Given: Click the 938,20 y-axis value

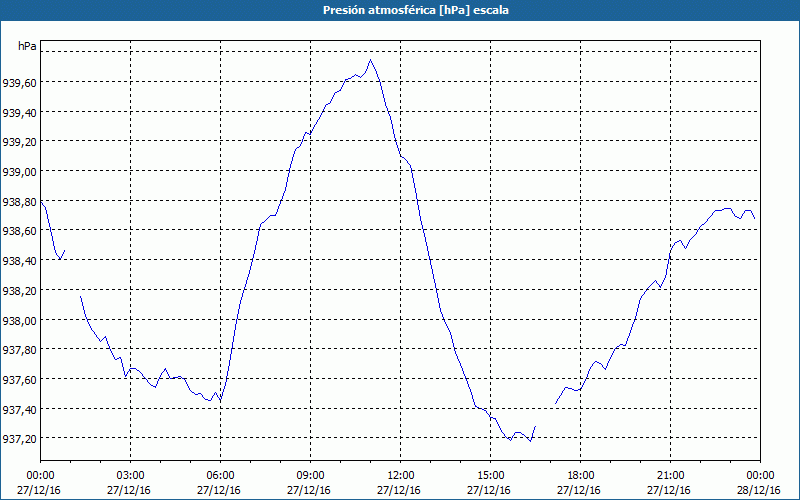Looking at the screenshot, I should [x=19, y=291].
